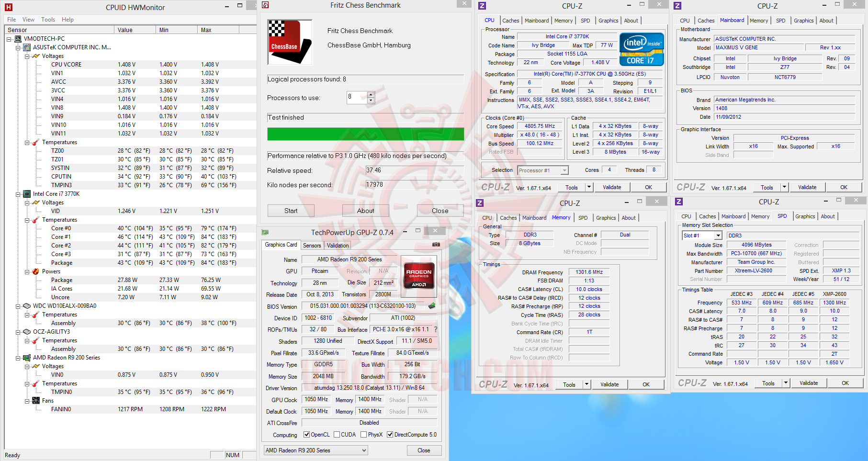
Task: Collapse the VMODTECH-PC root tree node
Action: 9,39
